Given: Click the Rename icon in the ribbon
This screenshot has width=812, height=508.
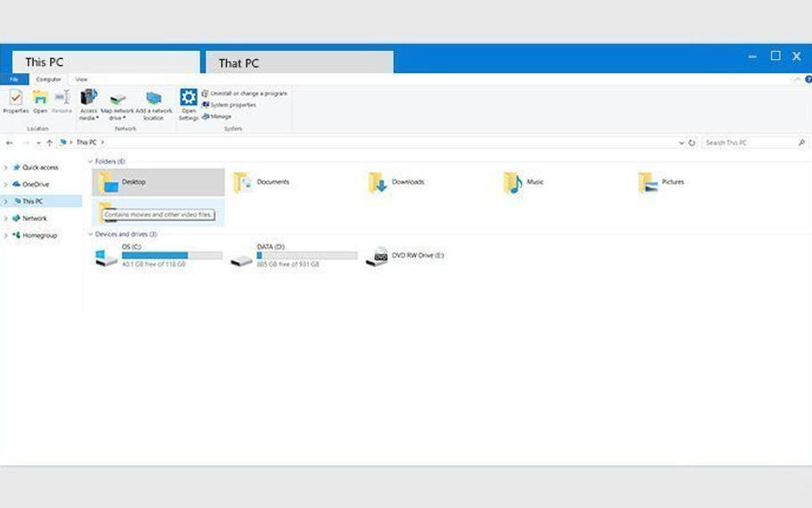Looking at the screenshot, I should point(62,97).
